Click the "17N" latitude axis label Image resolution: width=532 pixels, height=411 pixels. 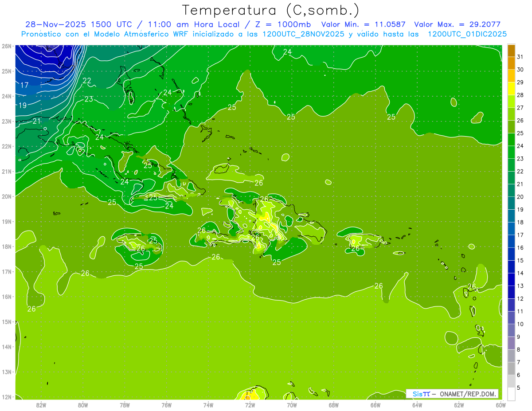click(x=6, y=272)
